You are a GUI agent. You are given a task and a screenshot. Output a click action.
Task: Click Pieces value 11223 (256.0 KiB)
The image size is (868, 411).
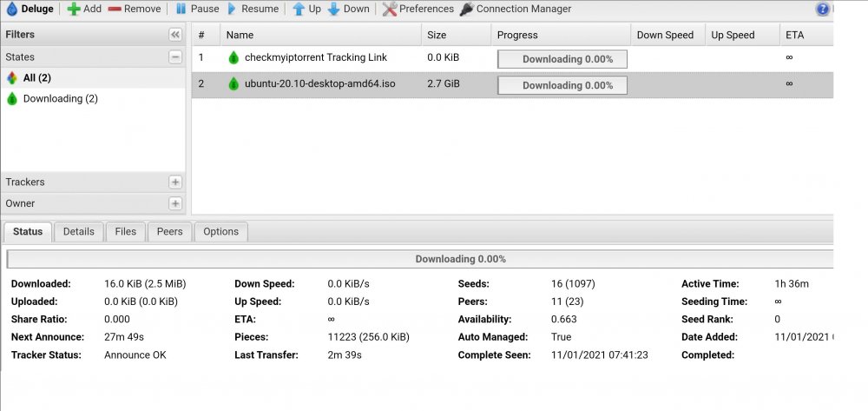point(369,337)
